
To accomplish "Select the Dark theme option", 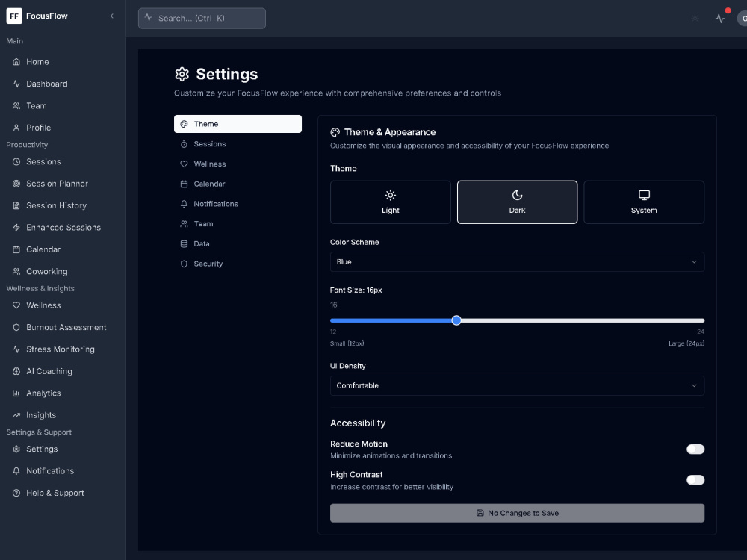I will point(517,202).
